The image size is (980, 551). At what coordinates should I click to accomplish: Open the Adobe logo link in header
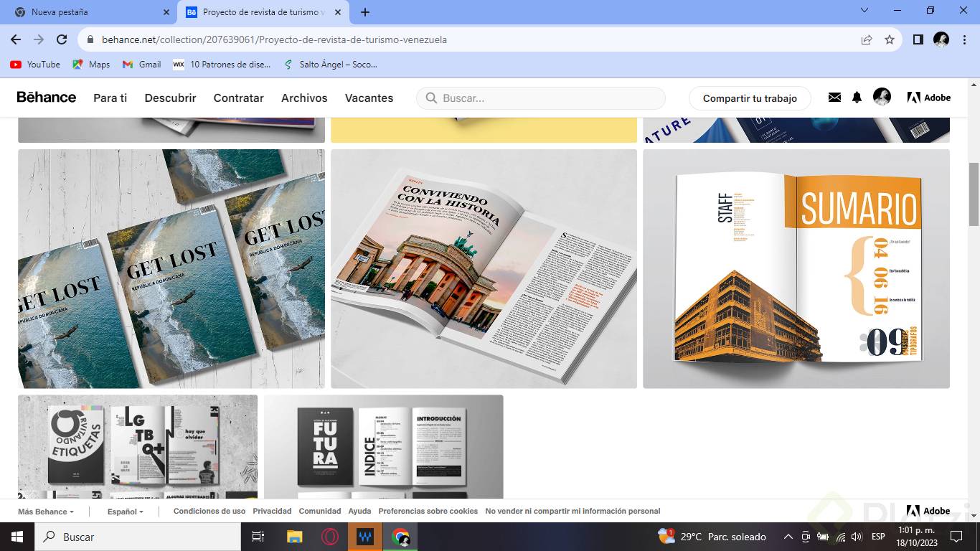tap(929, 98)
